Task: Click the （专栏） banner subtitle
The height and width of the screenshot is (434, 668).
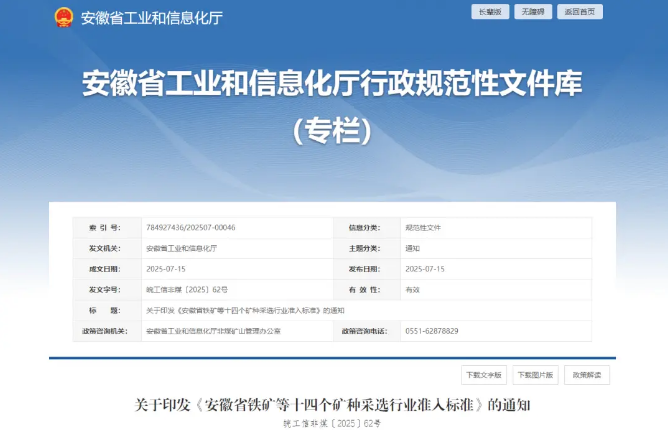Action: coord(331,131)
